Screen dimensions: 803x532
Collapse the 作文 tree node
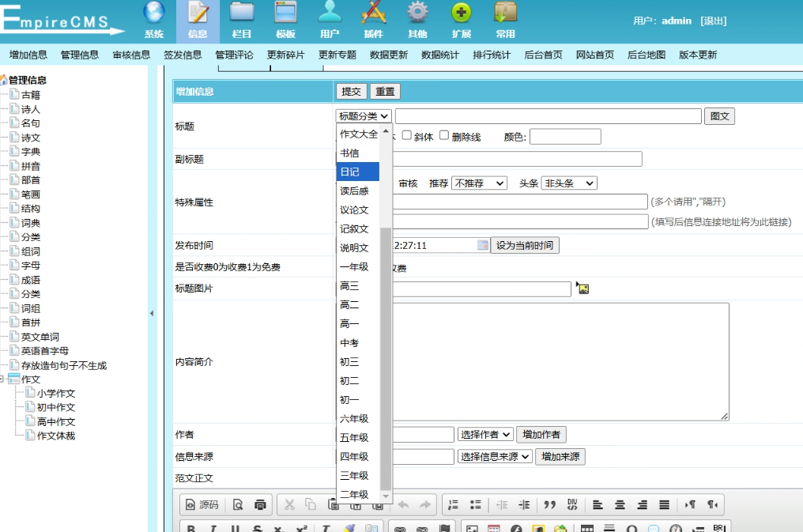pos(2,379)
